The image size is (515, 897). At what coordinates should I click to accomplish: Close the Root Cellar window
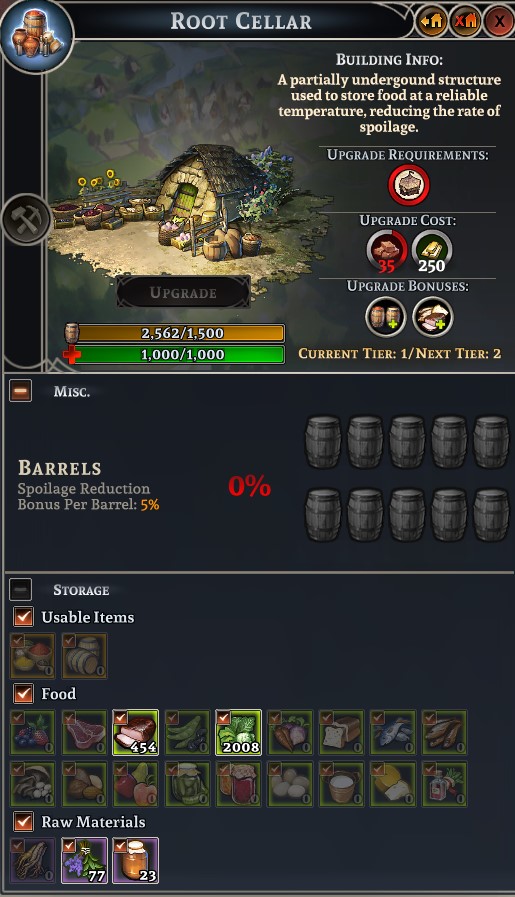[499, 22]
